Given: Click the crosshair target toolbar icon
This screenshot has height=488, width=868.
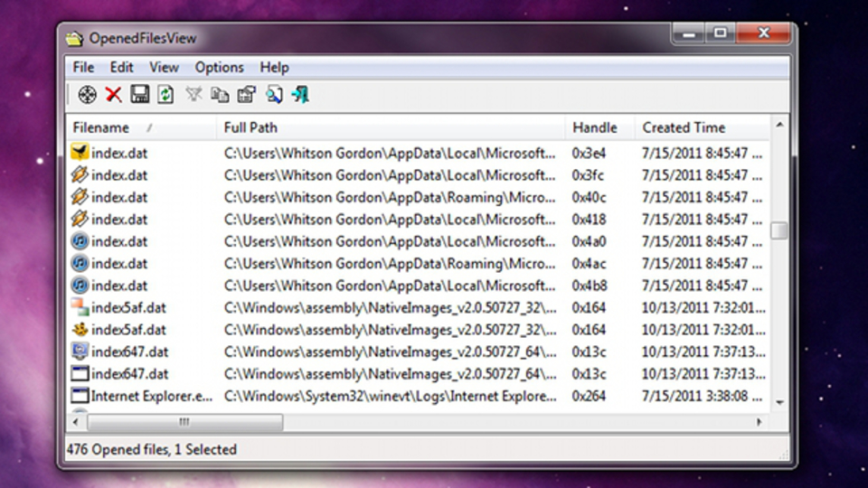Looking at the screenshot, I should pyautogui.click(x=87, y=95).
